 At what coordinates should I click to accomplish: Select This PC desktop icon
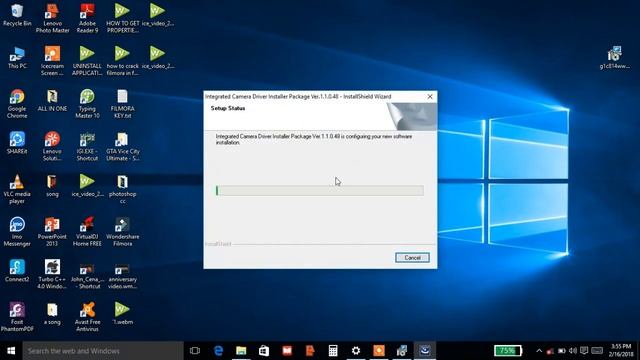[17, 58]
